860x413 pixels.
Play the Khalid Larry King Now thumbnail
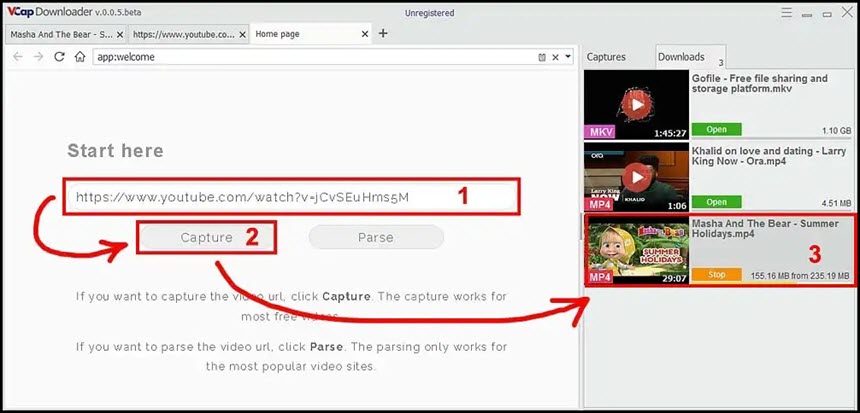pos(636,177)
